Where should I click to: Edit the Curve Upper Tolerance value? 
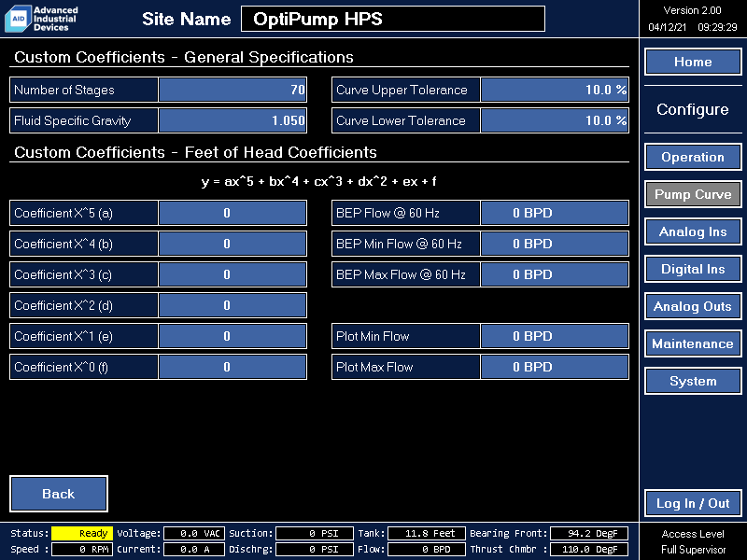click(555, 90)
